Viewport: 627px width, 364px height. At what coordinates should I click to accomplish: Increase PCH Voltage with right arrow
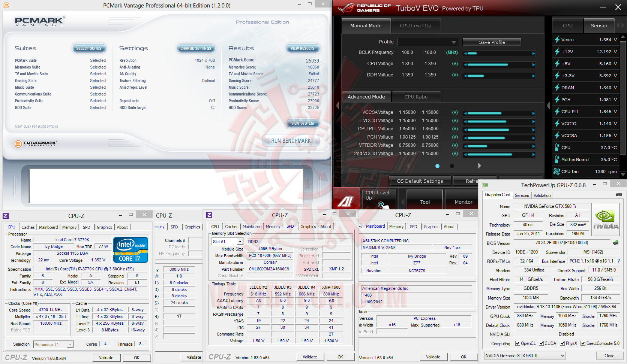(533, 138)
